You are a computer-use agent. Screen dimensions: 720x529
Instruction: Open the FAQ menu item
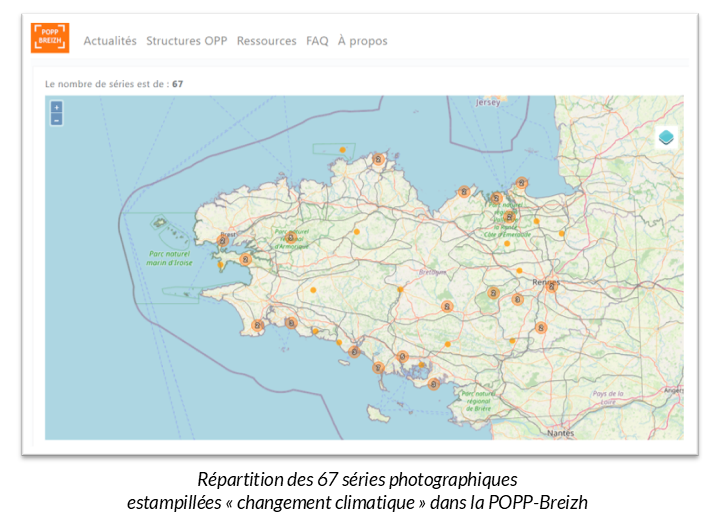pos(317,41)
